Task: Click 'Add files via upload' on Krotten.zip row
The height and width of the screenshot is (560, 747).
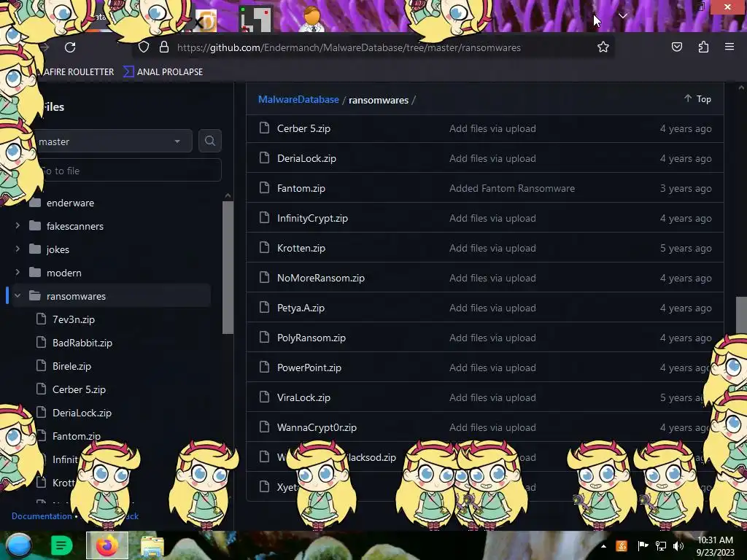Action: pyautogui.click(x=492, y=248)
